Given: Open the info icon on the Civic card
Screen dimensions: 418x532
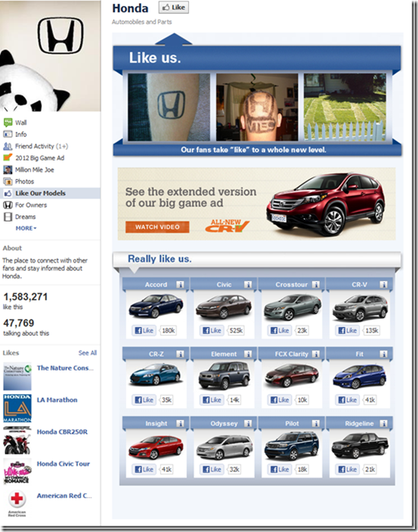Looking at the screenshot, I should 247,285.
